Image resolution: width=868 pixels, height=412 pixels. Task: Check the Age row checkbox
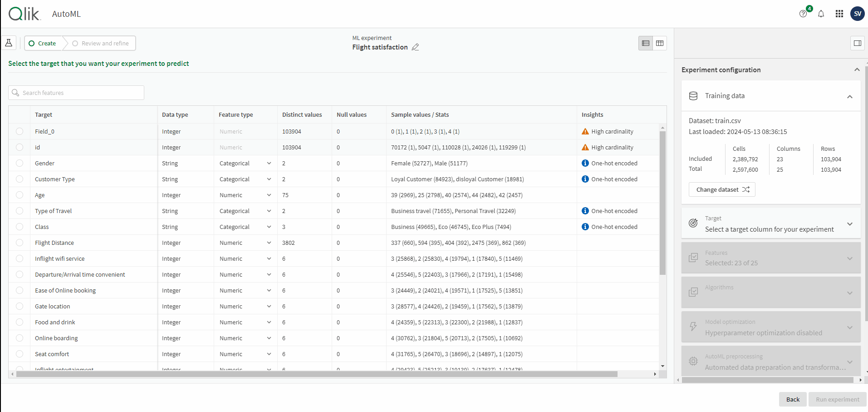point(20,195)
